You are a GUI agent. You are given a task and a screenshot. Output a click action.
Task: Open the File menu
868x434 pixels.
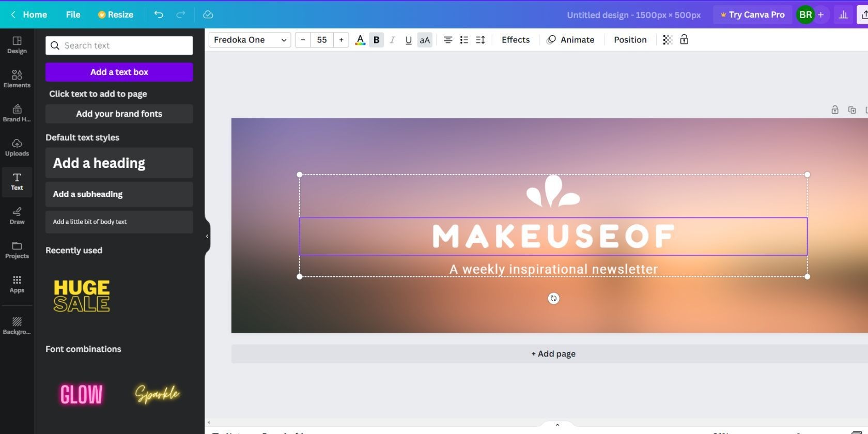[x=73, y=14]
